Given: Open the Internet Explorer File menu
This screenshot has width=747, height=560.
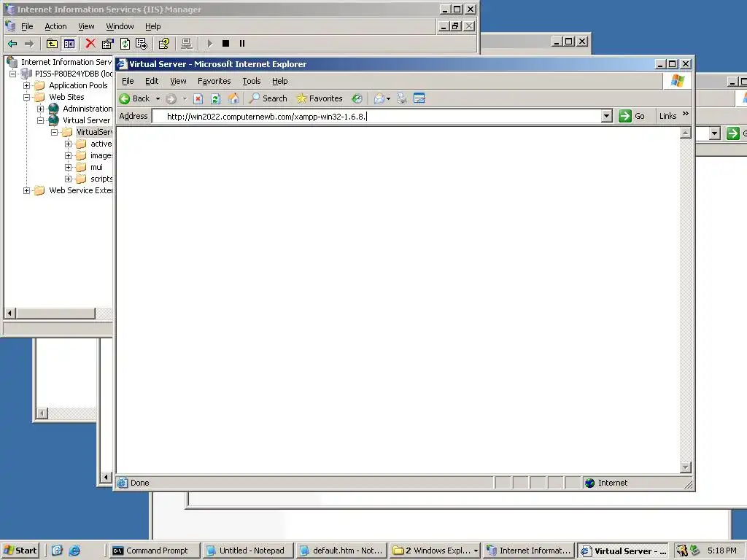Looking at the screenshot, I should (128, 81).
